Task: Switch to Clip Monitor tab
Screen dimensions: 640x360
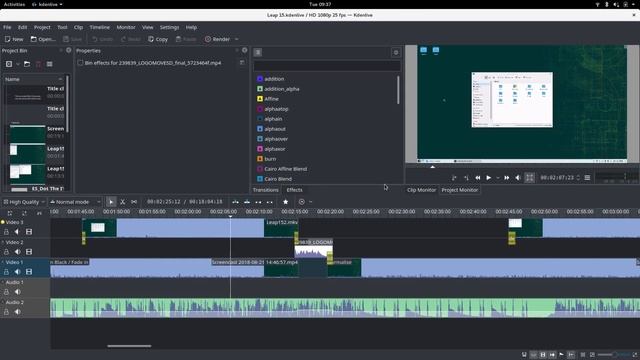Action: point(421,190)
